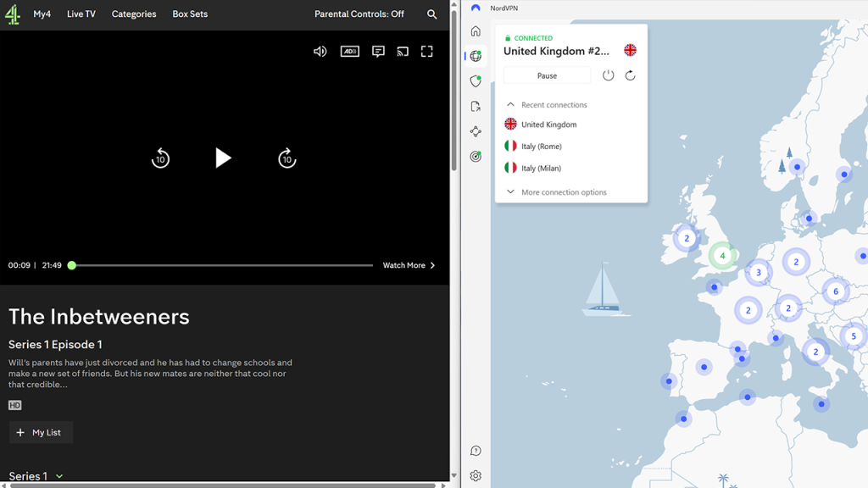The height and width of the screenshot is (488, 868).
Task: Toggle audio description (AD)
Action: [350, 52]
